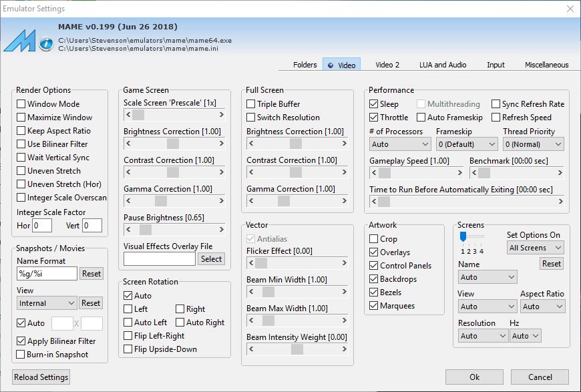
Task: Enable Flip Upside-Down rotation checkbox
Action: point(128,349)
